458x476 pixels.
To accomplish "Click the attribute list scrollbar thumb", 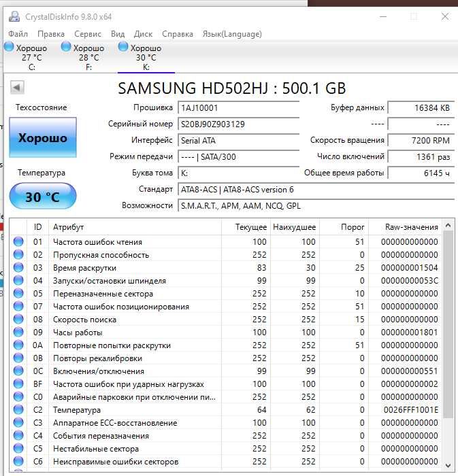I will tap(448, 324).
